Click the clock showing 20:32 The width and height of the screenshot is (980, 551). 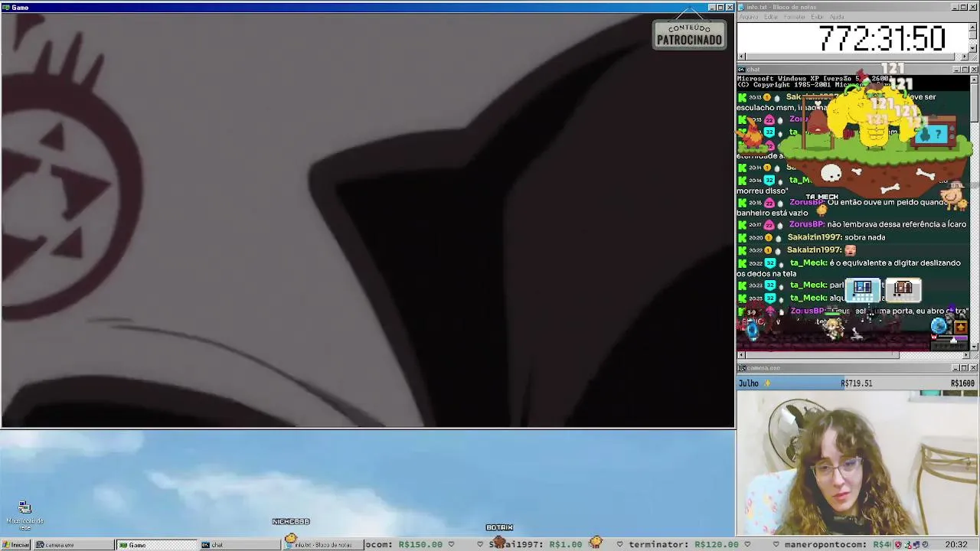955,545
